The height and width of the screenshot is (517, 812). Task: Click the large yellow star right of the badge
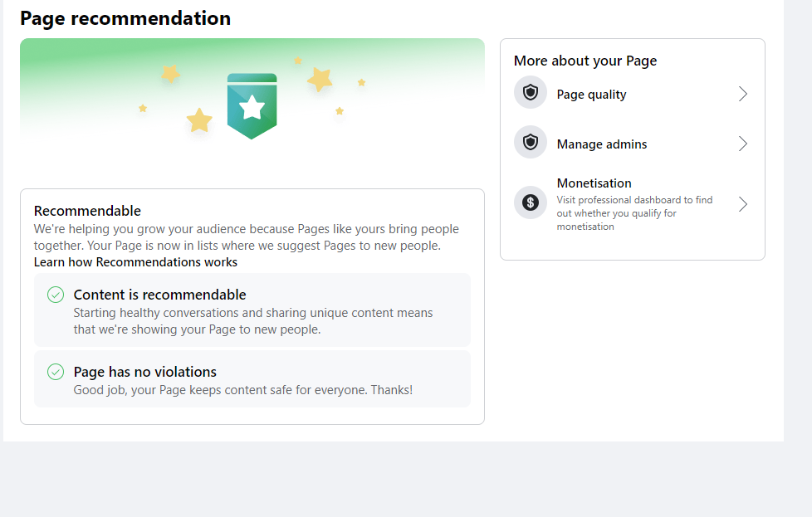pyautogui.click(x=320, y=80)
